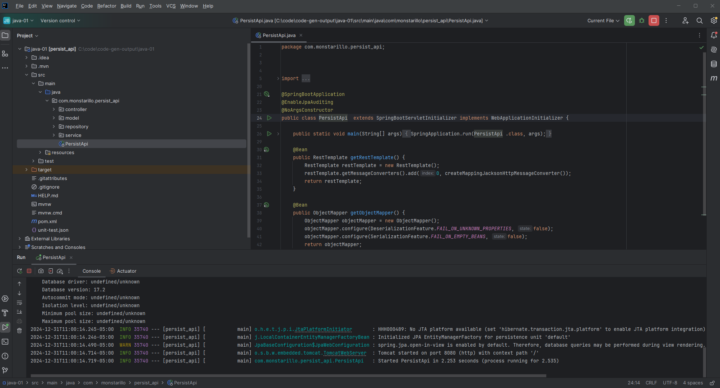Click the CRLF line separator in status bar
The width and height of the screenshot is (720, 388).
(x=651, y=383)
